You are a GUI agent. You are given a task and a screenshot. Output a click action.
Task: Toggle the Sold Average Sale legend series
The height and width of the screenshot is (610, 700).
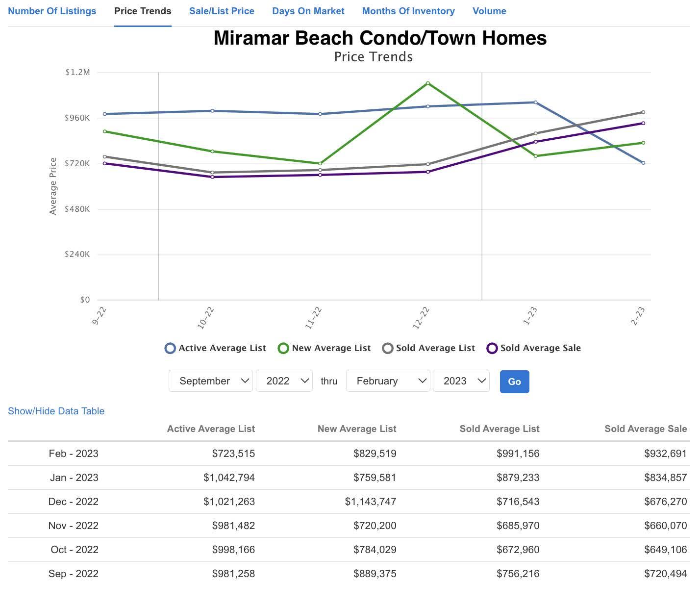coord(534,348)
